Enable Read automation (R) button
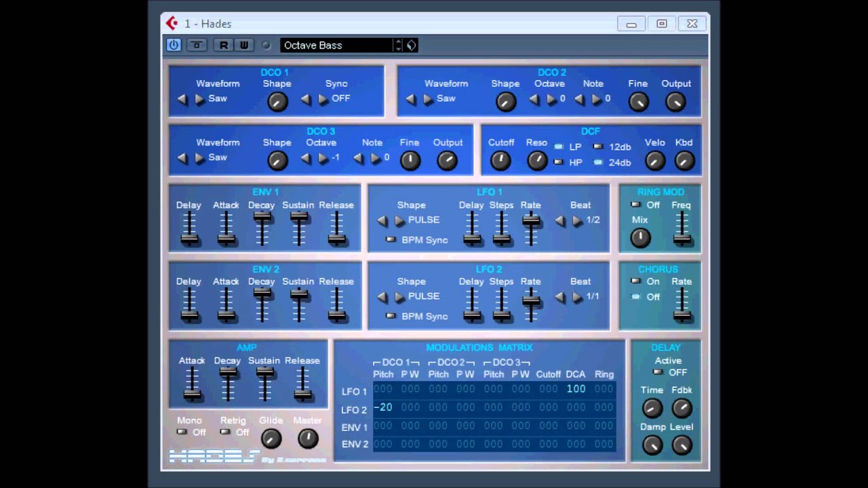 [223, 45]
